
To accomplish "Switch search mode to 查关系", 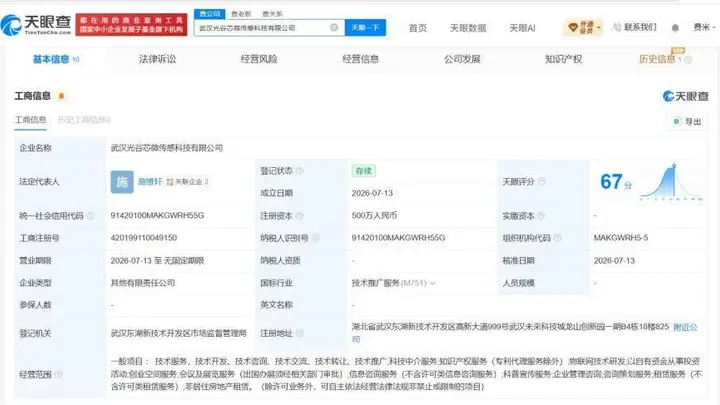I will pyautogui.click(x=272, y=14).
